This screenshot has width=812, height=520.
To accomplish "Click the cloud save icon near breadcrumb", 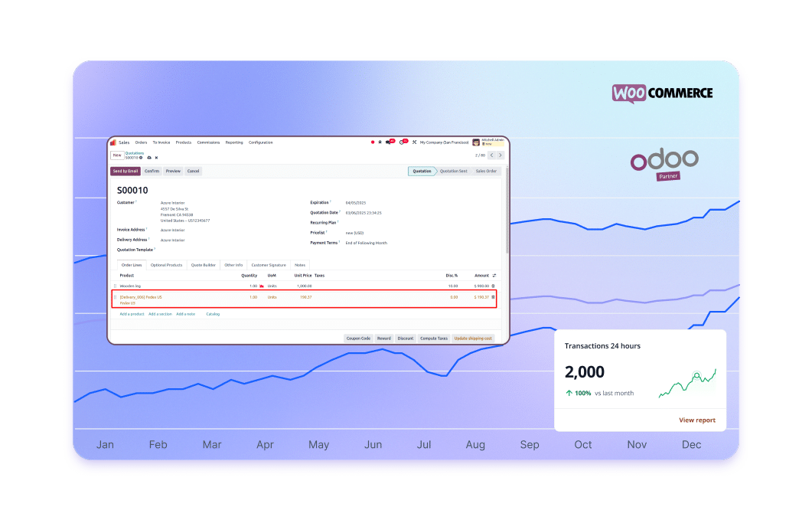I will click(149, 158).
